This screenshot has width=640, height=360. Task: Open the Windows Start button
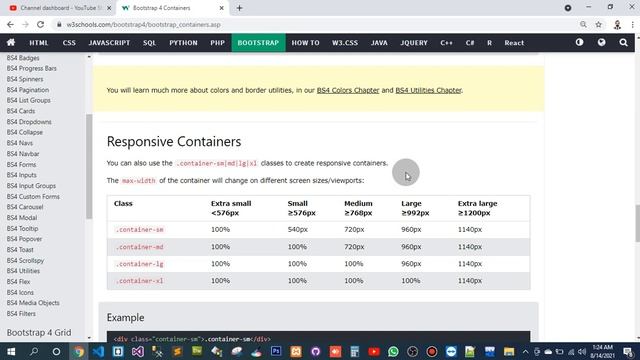11,351
